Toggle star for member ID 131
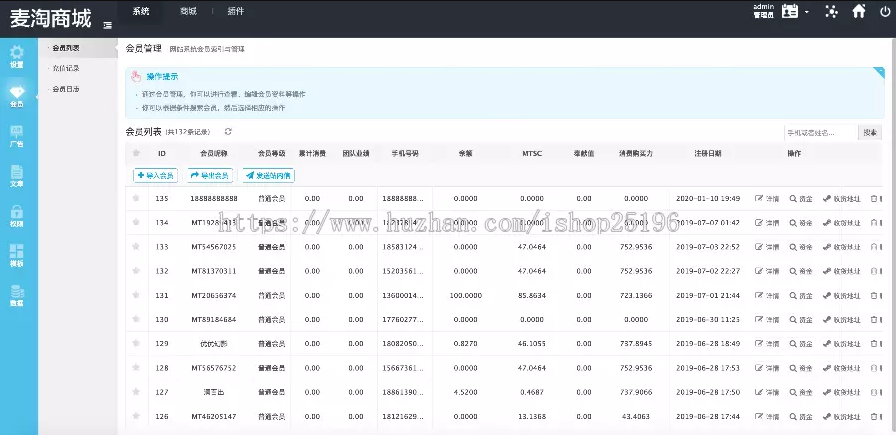Screen dimensions: 896x435 click(136, 295)
